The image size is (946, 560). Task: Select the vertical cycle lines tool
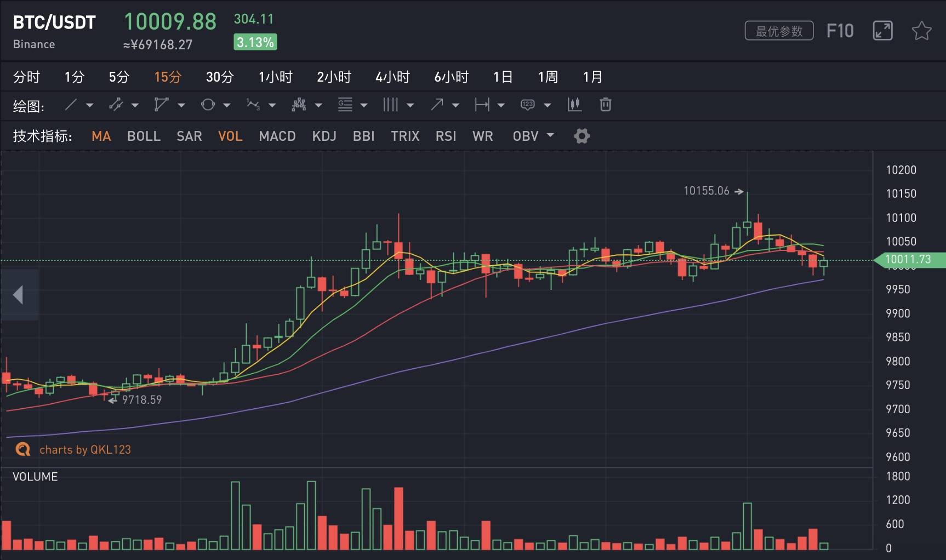[390, 105]
